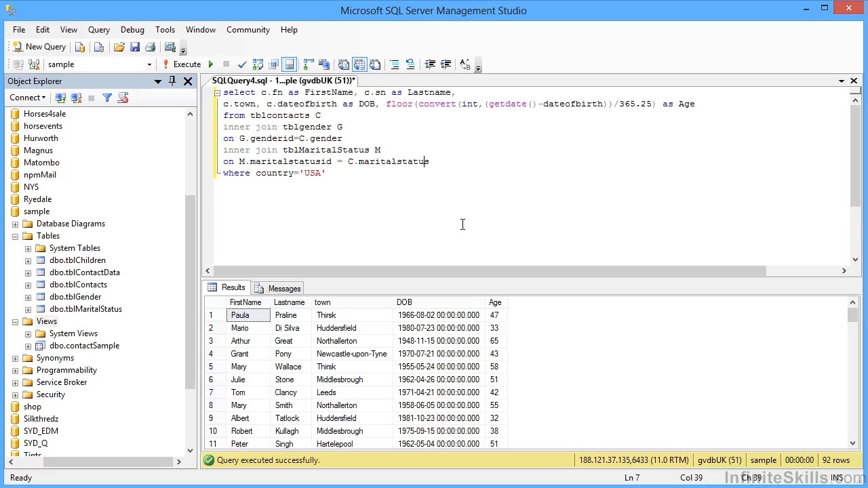Click the DOB column header
The height and width of the screenshot is (488, 868).
click(439, 302)
